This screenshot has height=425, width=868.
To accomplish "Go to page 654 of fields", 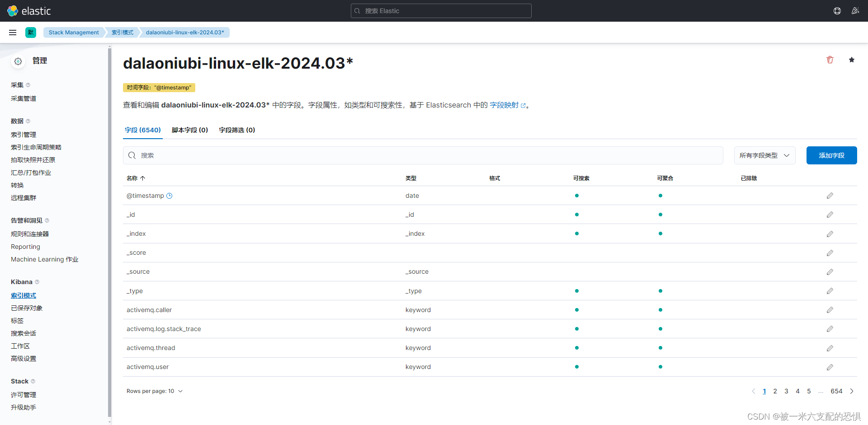I will pyautogui.click(x=836, y=391).
